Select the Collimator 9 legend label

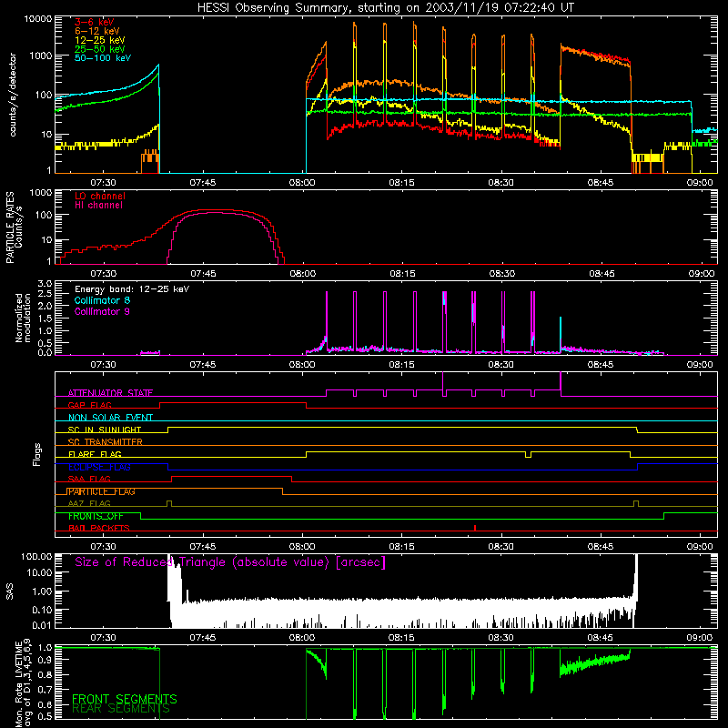(x=102, y=311)
